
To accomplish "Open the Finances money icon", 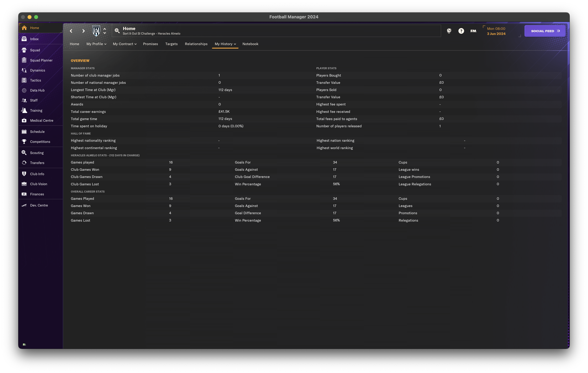I will pyautogui.click(x=24, y=194).
